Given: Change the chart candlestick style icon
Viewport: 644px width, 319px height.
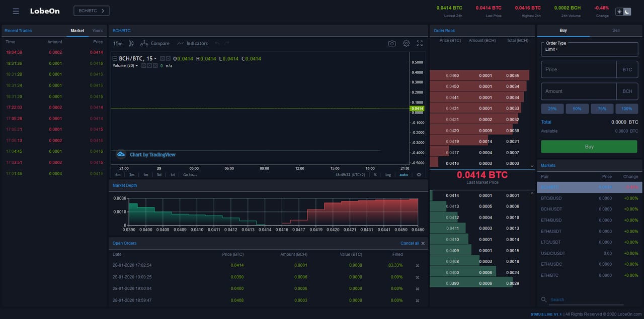Looking at the screenshot, I should 131,44.
